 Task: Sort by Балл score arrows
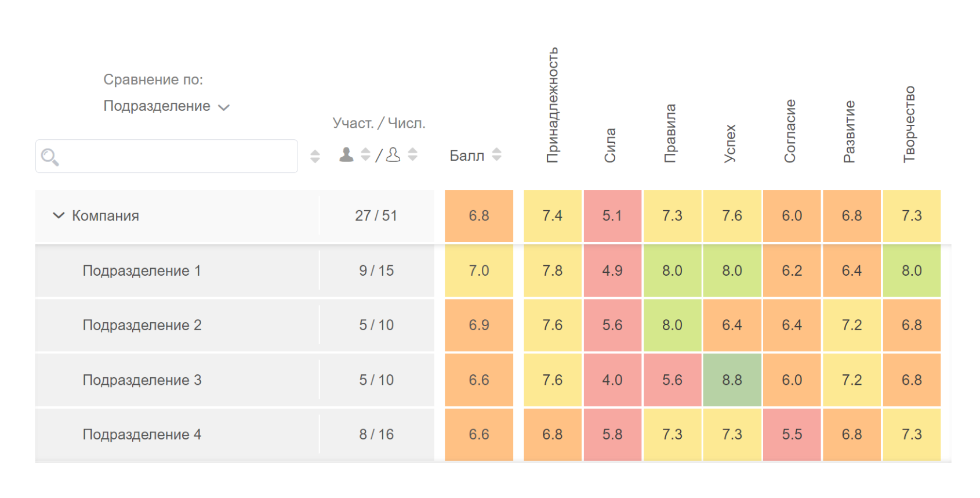(x=496, y=154)
